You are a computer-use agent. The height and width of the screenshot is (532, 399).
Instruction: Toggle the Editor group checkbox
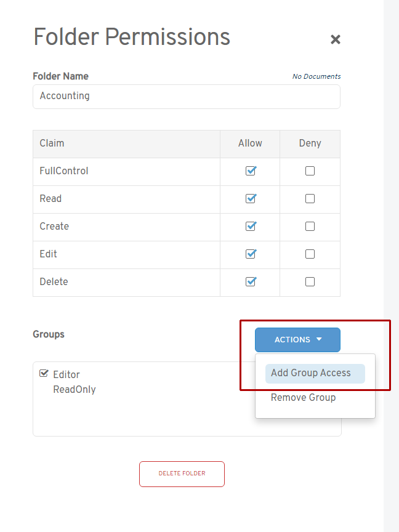(44, 374)
